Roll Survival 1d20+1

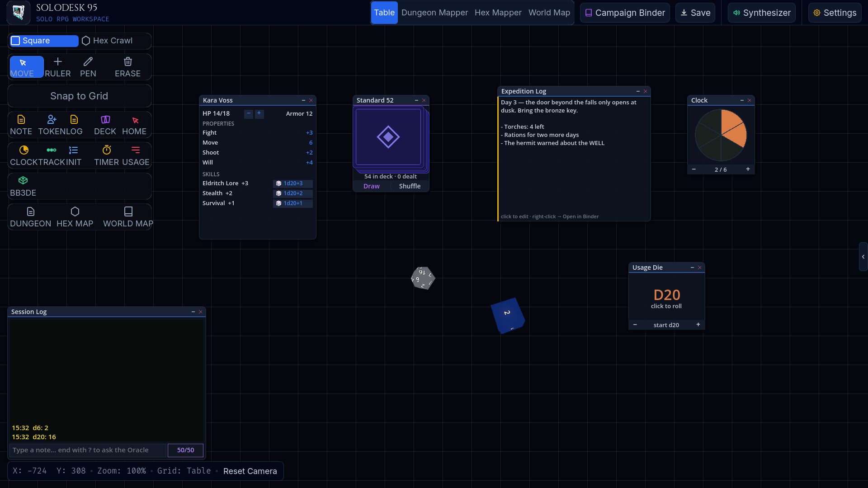pos(292,203)
